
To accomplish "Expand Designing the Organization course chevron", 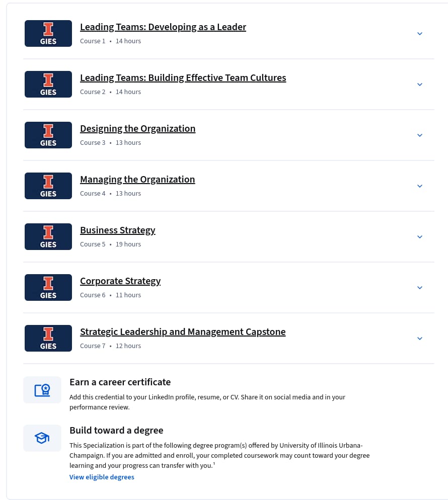I will click(x=420, y=135).
